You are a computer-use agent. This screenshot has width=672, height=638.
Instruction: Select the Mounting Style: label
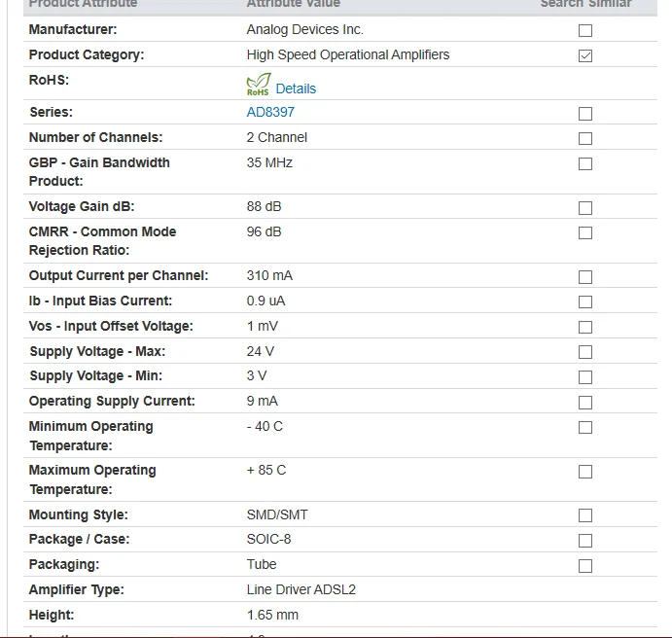pyautogui.click(x=79, y=514)
